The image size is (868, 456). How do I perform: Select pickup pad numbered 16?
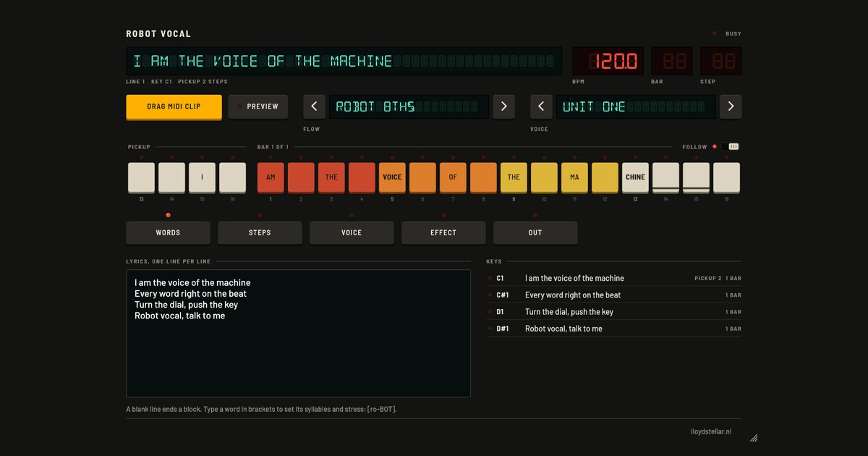(232, 177)
